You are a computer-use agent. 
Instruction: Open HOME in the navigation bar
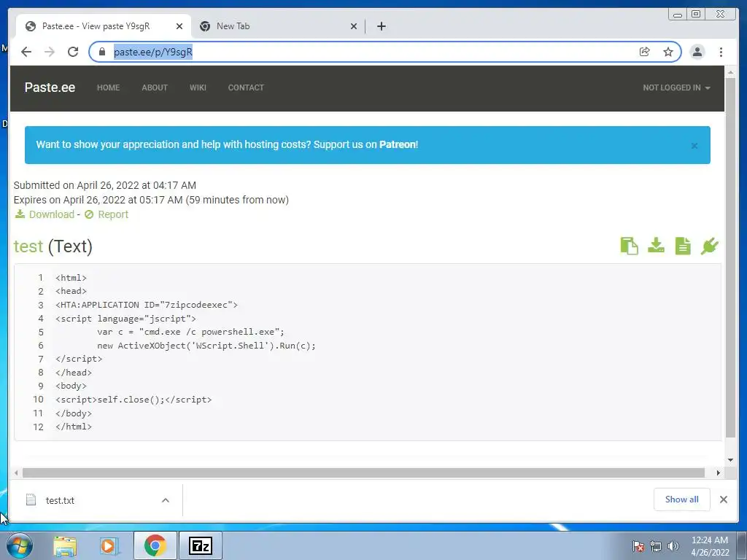tap(108, 87)
